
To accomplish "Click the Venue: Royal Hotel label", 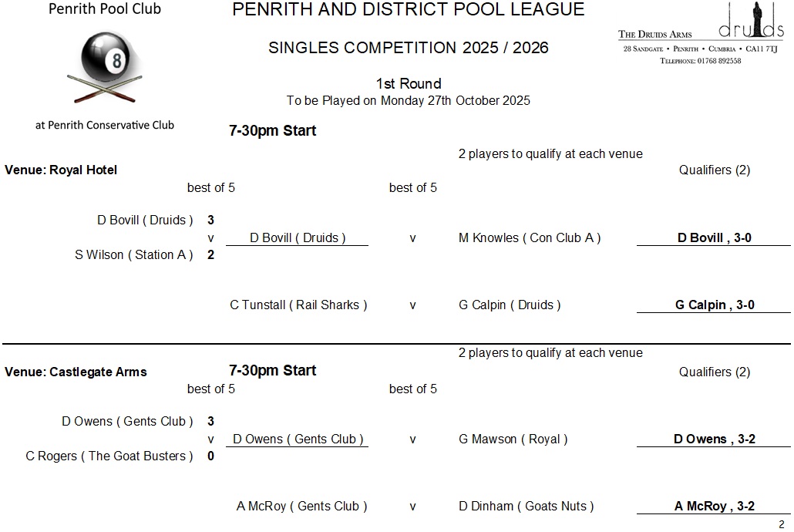I will [x=61, y=170].
